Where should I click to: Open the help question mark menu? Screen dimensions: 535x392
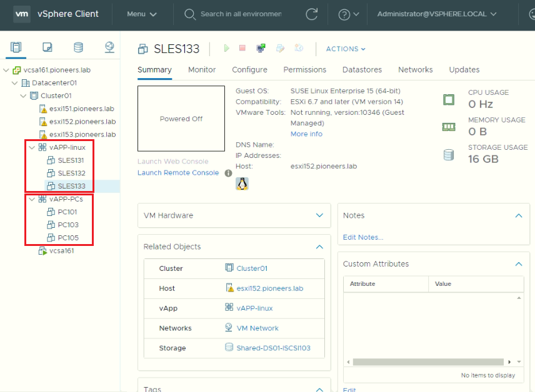[x=348, y=14]
